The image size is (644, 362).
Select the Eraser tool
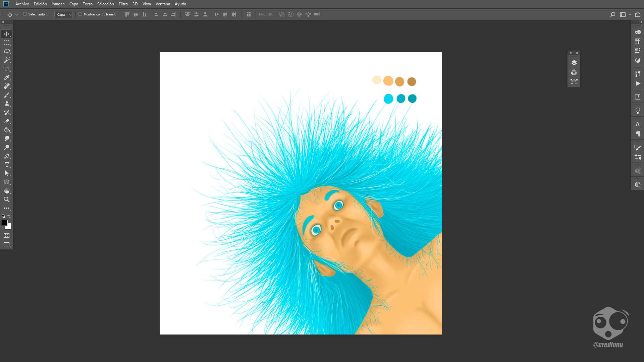(7, 121)
